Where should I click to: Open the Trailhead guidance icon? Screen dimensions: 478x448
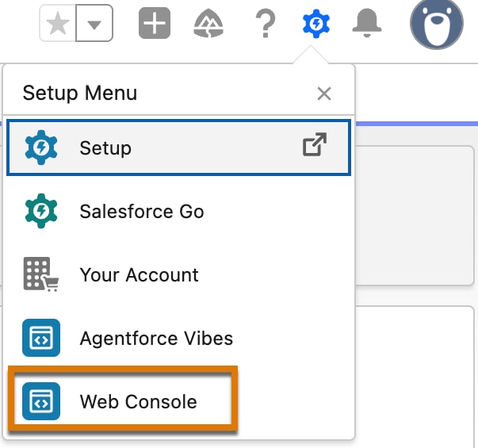(208, 23)
